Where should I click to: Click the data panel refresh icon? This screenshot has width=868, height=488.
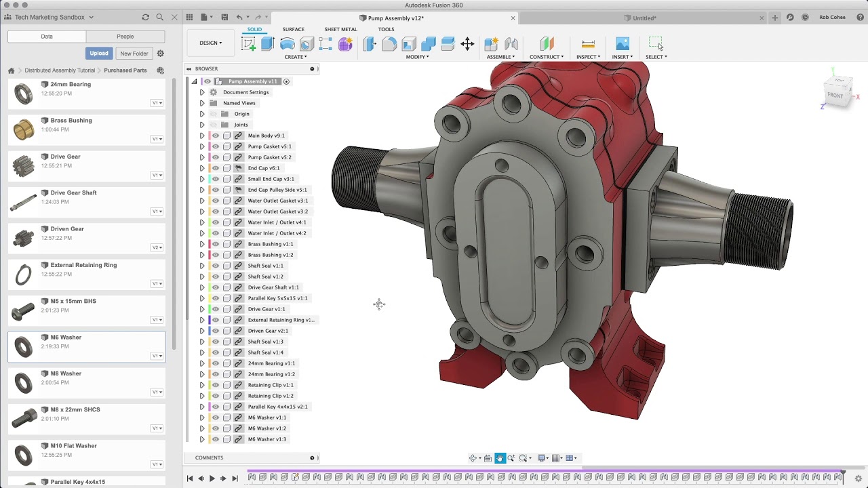(x=145, y=17)
